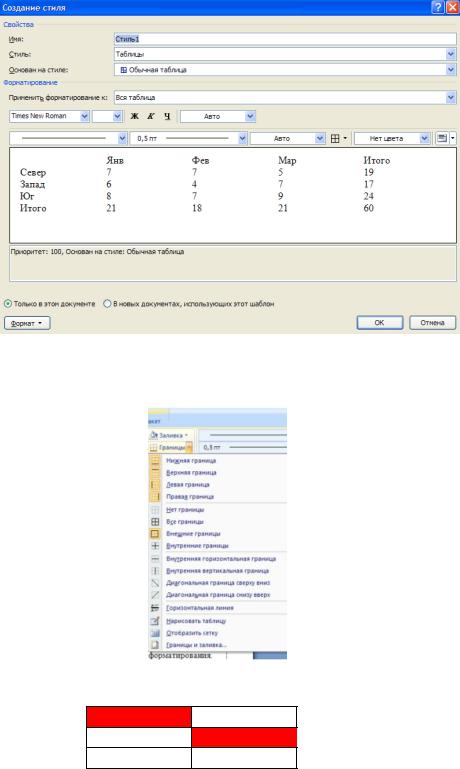The image size is (460, 769).
Task: Click the Мар column header
Action: [x=287, y=160]
